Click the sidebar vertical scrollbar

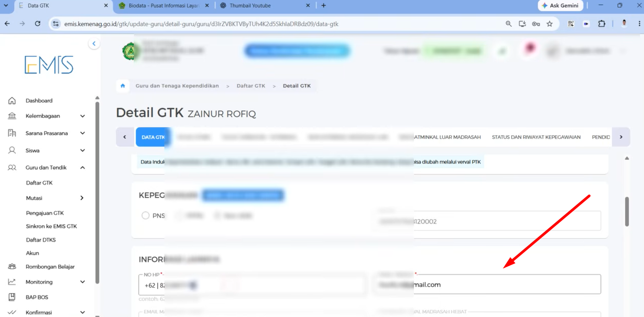[x=97, y=192]
